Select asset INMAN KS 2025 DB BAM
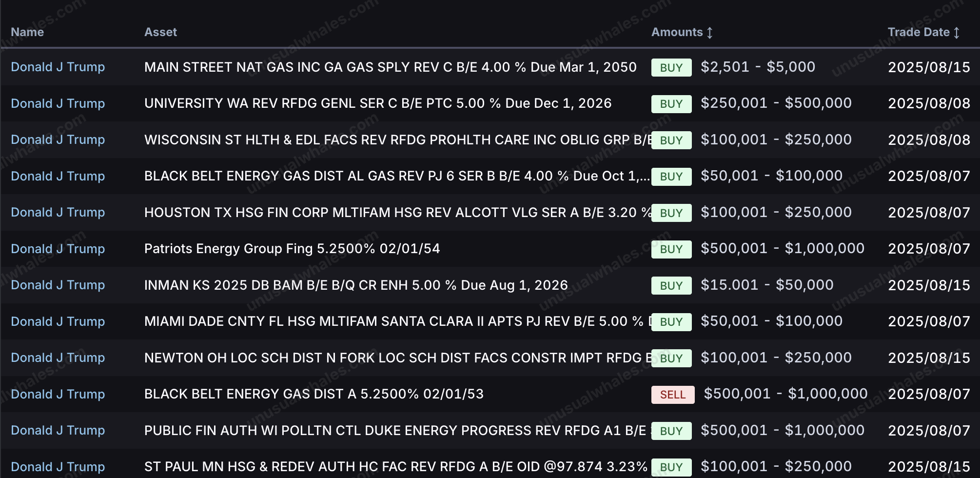The width and height of the screenshot is (980, 478). coord(356,285)
